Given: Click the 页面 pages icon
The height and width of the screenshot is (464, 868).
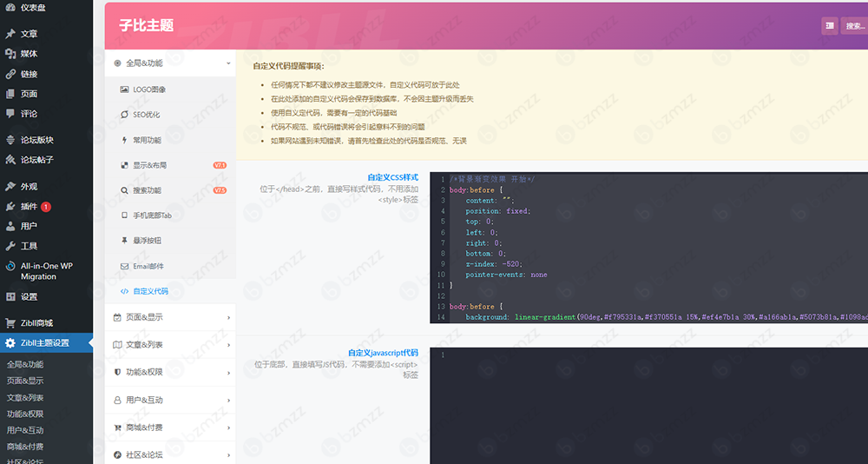Looking at the screenshot, I should (10, 94).
